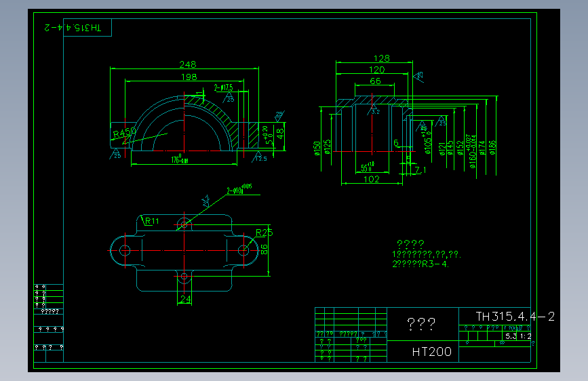This screenshot has height=381, width=588.
Task: Select the 66 dimension text
Action: 375,81
